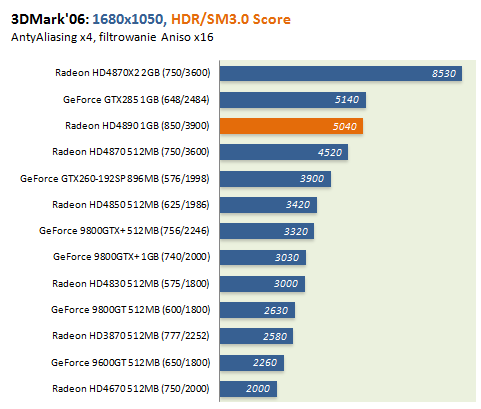Select label "Radeon HD4870 512MB (750/3600)"

point(131,152)
